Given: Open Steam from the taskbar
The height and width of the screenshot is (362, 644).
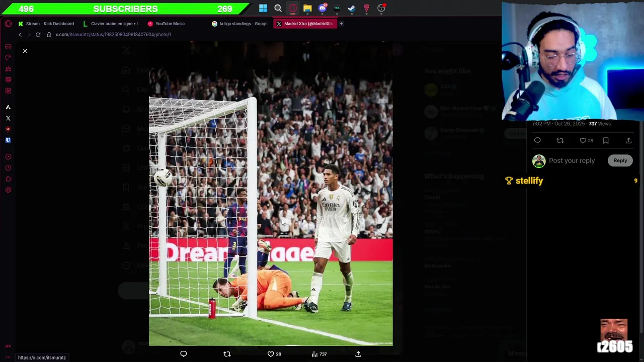Looking at the screenshot, I should click(352, 8).
